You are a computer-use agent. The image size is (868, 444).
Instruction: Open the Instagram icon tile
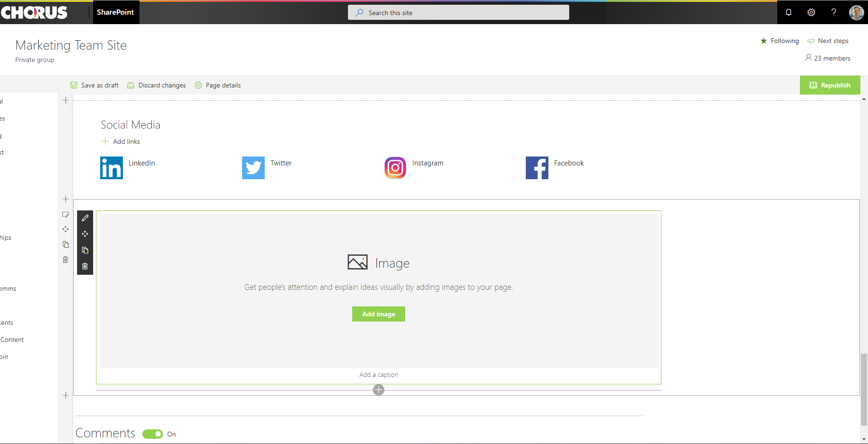(395, 168)
